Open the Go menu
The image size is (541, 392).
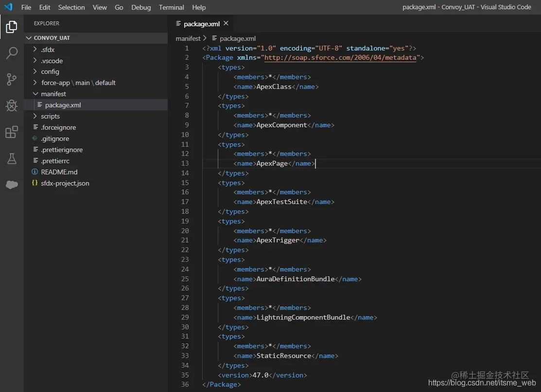(x=119, y=7)
